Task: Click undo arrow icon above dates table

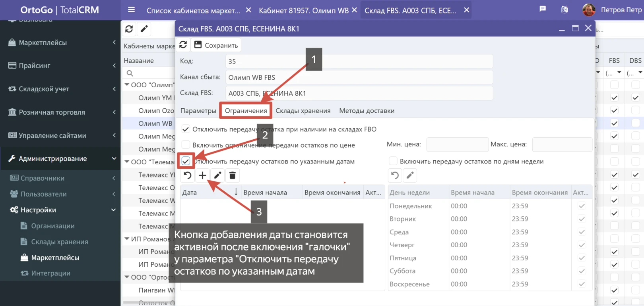Action: pos(188,175)
